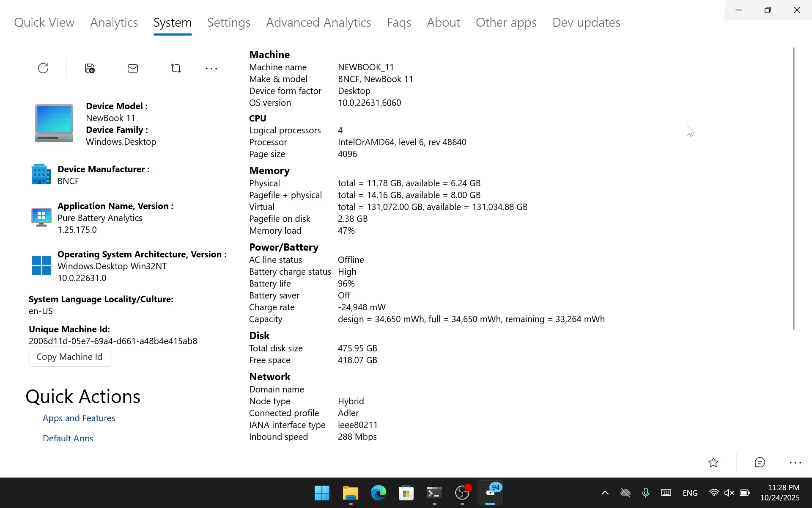
Task: Click the crop/rotate toolbar icon
Action: point(176,68)
